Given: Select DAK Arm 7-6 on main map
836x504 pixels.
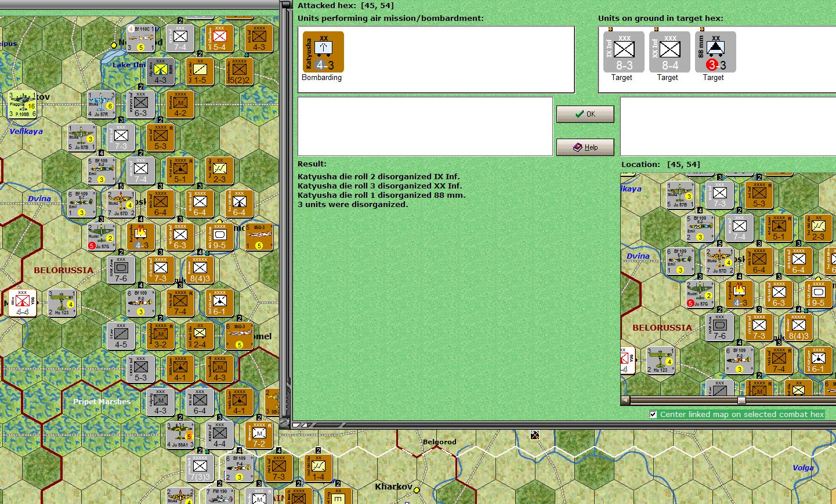Looking at the screenshot, I should click(121, 270).
